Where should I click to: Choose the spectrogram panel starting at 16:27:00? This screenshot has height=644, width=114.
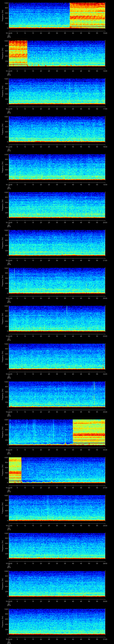[x=57, y=508]
